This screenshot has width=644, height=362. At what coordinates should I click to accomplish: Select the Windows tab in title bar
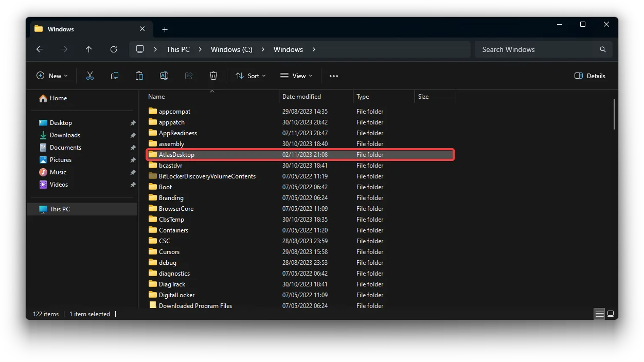[62, 29]
